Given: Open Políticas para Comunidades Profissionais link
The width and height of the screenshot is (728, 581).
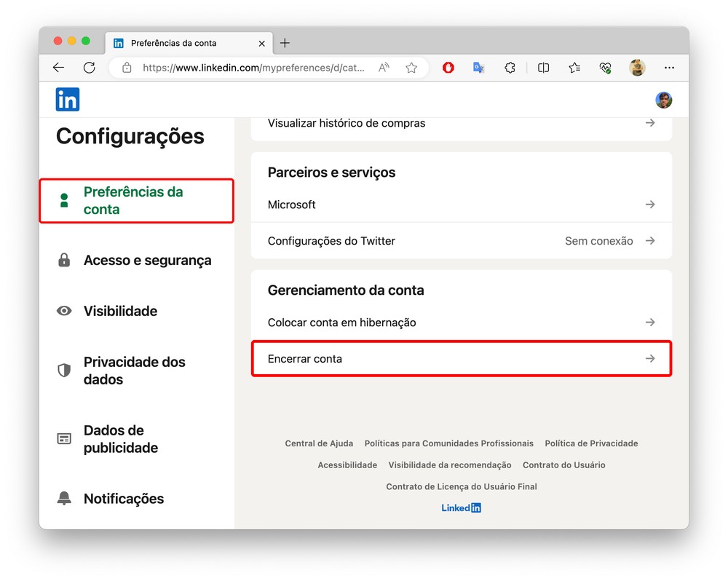Looking at the screenshot, I should click(x=449, y=443).
